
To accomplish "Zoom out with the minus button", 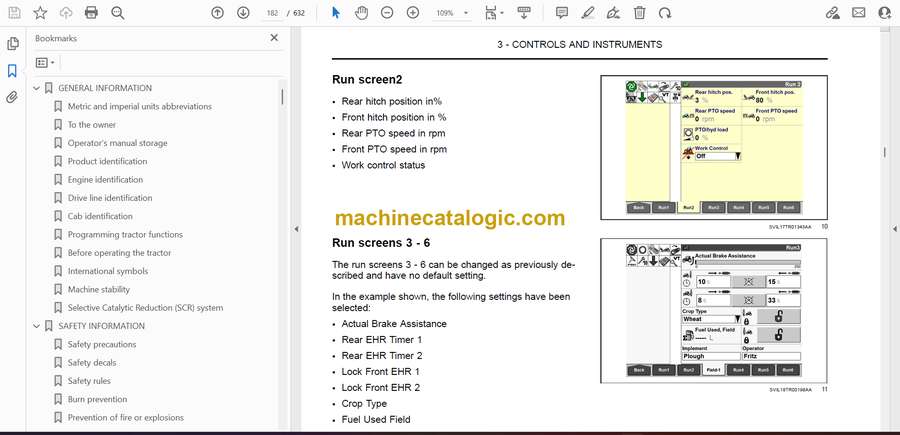I will tap(386, 13).
